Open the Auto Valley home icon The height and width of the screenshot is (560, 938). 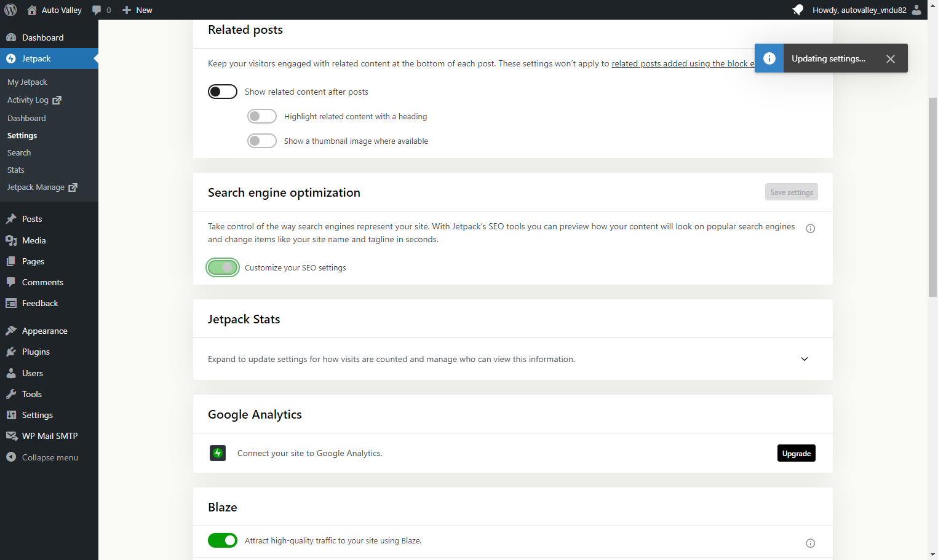[32, 10]
